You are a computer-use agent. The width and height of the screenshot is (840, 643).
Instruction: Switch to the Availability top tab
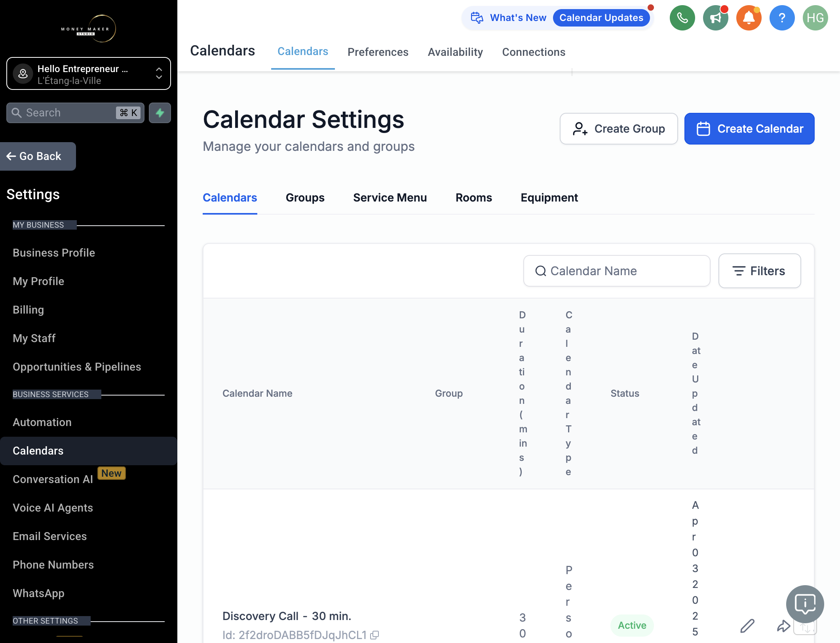(x=455, y=52)
